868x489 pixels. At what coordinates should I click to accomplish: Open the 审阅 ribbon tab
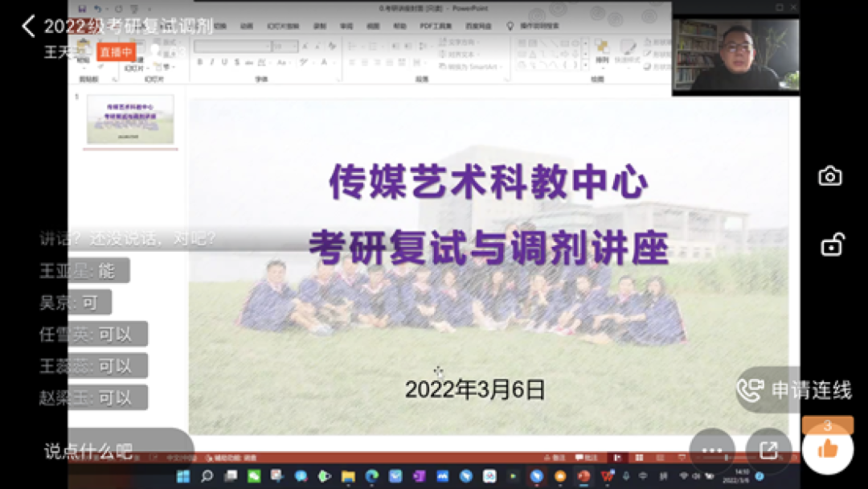pos(346,26)
